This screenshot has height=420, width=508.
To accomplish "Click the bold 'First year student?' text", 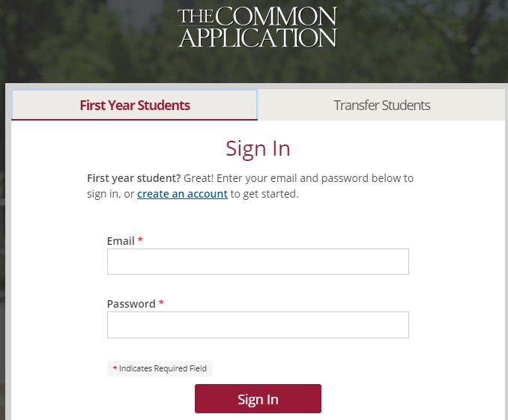I will point(133,178).
